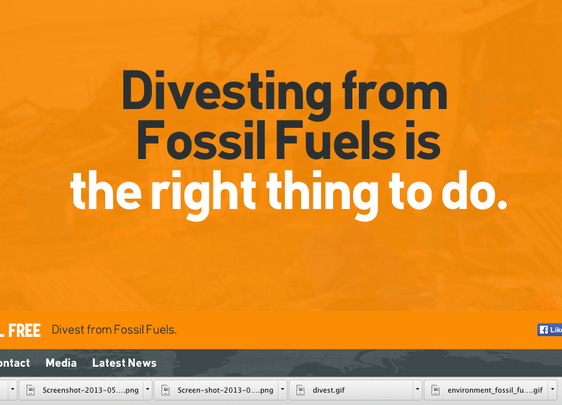Open the Screenshot-2013-05 png download options arrow
Image resolution: width=562 pixels, height=405 pixels.
tap(147, 389)
